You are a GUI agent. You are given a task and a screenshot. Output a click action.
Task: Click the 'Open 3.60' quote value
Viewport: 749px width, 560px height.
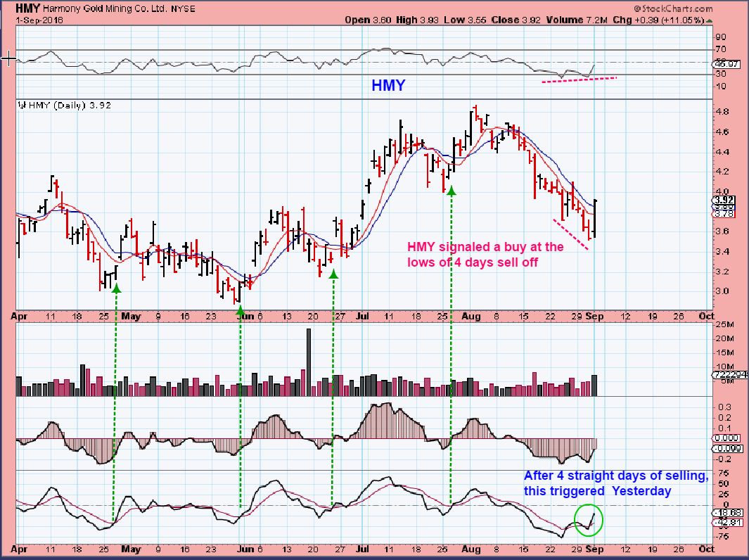coord(369,20)
